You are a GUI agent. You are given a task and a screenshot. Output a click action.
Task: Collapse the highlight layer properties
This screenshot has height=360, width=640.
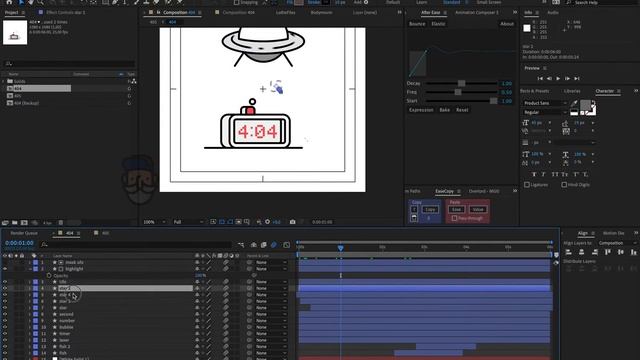pos(30,269)
